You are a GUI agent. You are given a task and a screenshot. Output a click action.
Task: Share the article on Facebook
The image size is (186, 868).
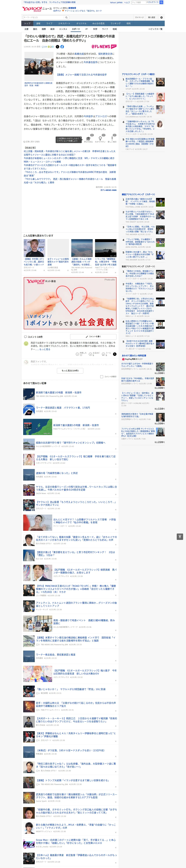coord(62,47)
